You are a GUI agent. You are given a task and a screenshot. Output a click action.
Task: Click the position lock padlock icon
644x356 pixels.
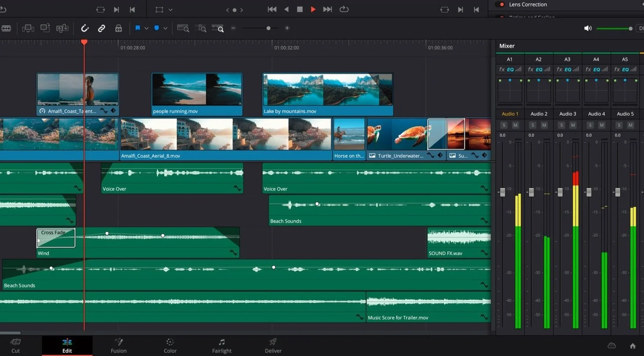pyautogui.click(x=118, y=29)
